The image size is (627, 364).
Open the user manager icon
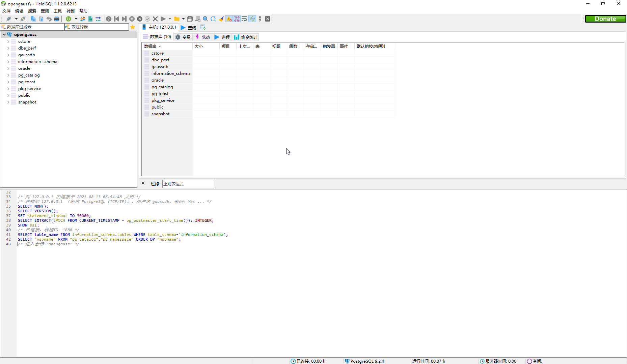coord(83,19)
